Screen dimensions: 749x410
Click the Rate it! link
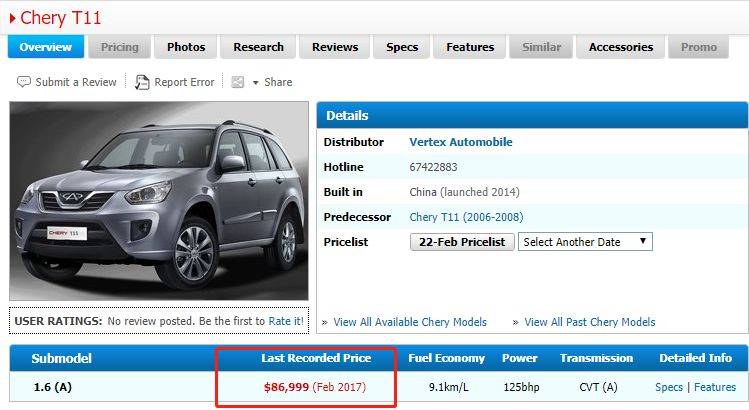286,321
